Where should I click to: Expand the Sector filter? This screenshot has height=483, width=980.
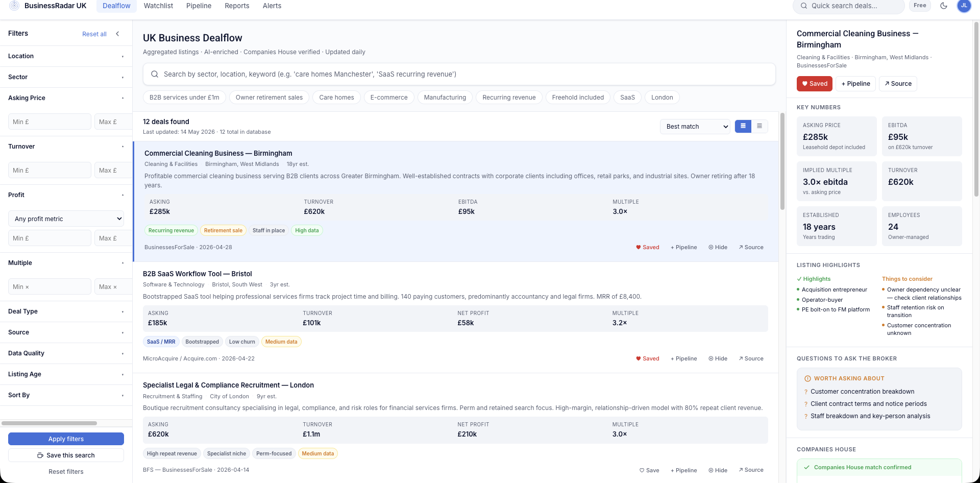(66, 77)
